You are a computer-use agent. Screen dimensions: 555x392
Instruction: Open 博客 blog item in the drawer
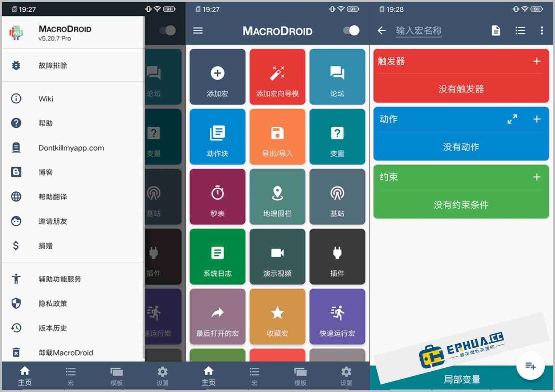pyautogui.click(x=73, y=172)
